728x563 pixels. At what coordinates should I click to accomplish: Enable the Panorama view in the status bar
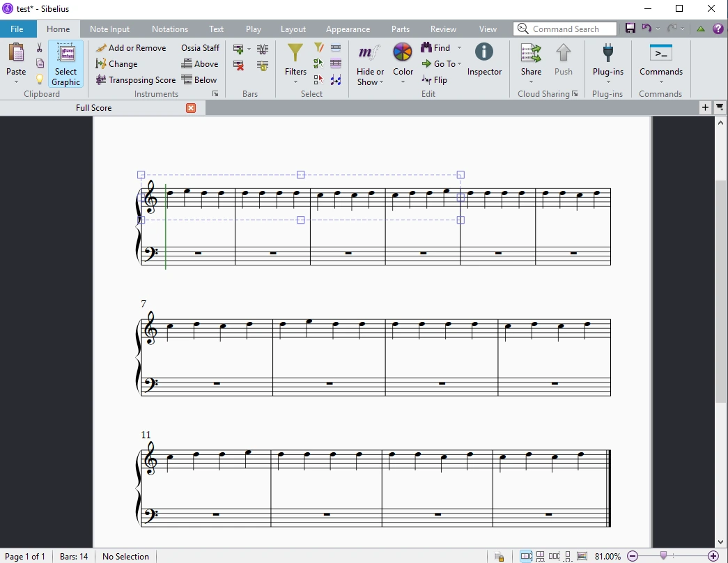[x=582, y=555]
